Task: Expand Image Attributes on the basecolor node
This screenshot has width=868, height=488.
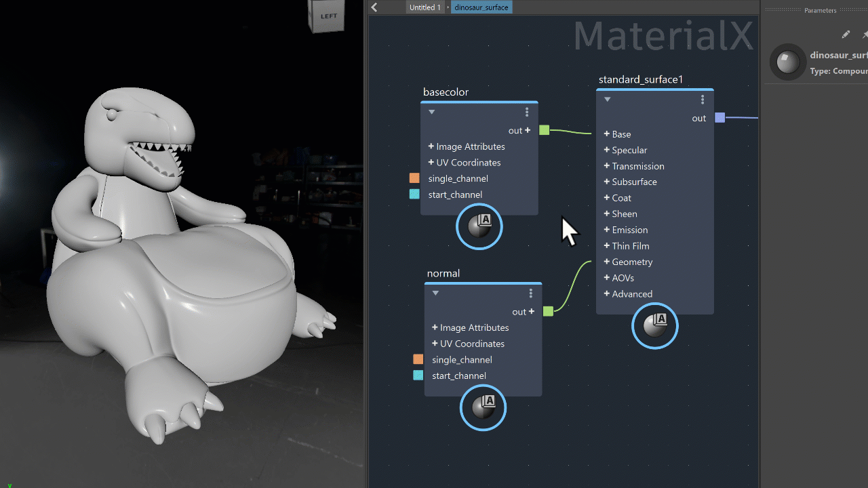Action: (431, 146)
